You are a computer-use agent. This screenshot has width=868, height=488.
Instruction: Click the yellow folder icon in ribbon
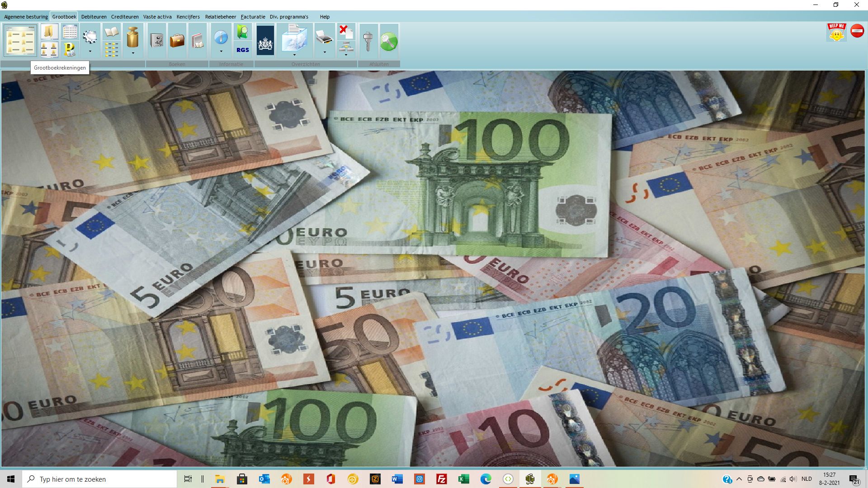coord(49,32)
